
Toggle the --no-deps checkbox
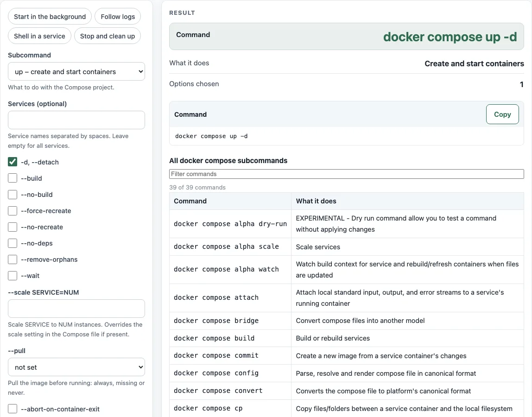(13, 243)
